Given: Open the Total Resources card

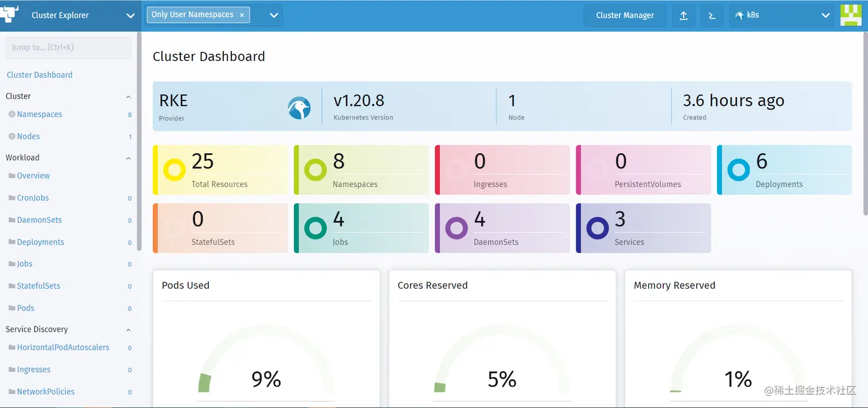Looking at the screenshot, I should 220,170.
